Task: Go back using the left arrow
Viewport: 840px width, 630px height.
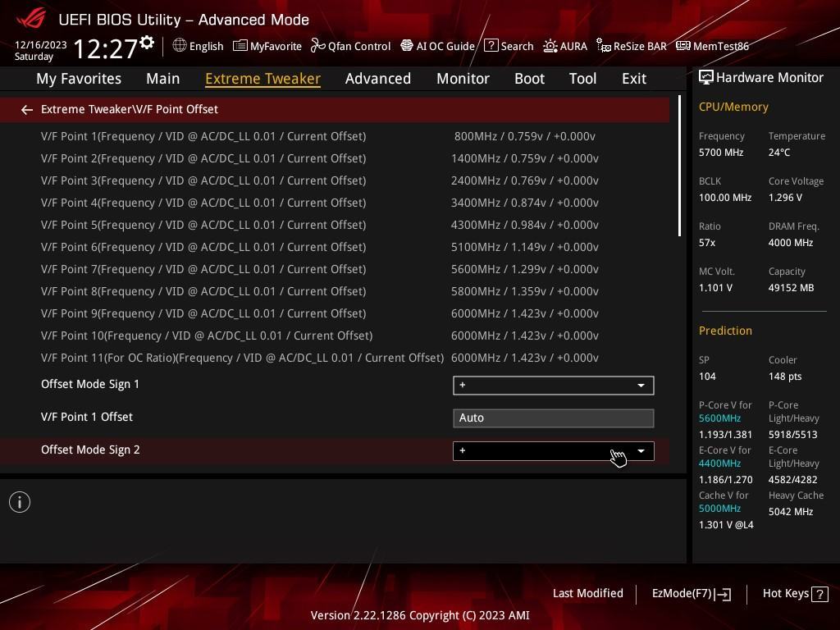Action: [x=27, y=110]
